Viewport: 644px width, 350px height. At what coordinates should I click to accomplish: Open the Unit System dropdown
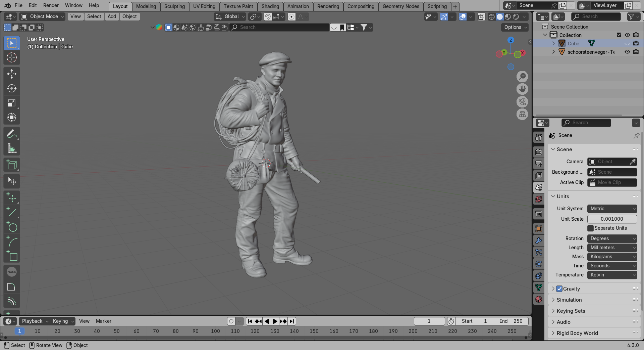[x=612, y=209]
